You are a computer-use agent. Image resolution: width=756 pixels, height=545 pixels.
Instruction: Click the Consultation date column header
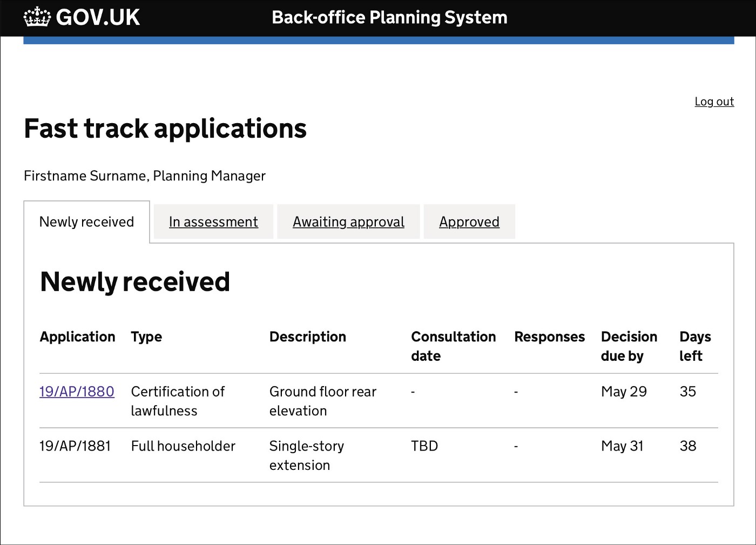coord(453,346)
